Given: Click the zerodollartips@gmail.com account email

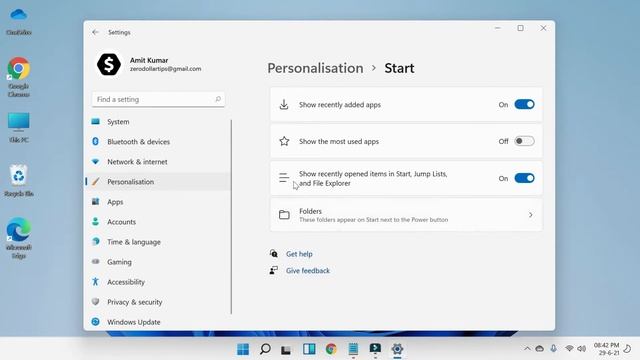Looking at the screenshot, I should pos(165,69).
